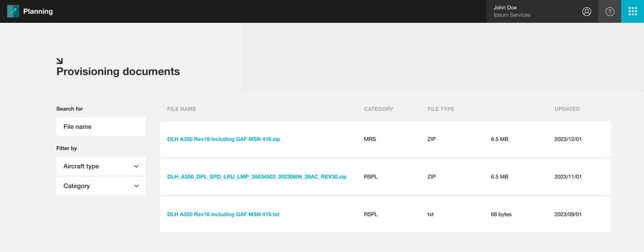The width and height of the screenshot is (644, 252).
Task: Open DLH_A350_DPL_SPD_LRU_LMP_30034503 REV30.zip file link
Action: point(257,177)
